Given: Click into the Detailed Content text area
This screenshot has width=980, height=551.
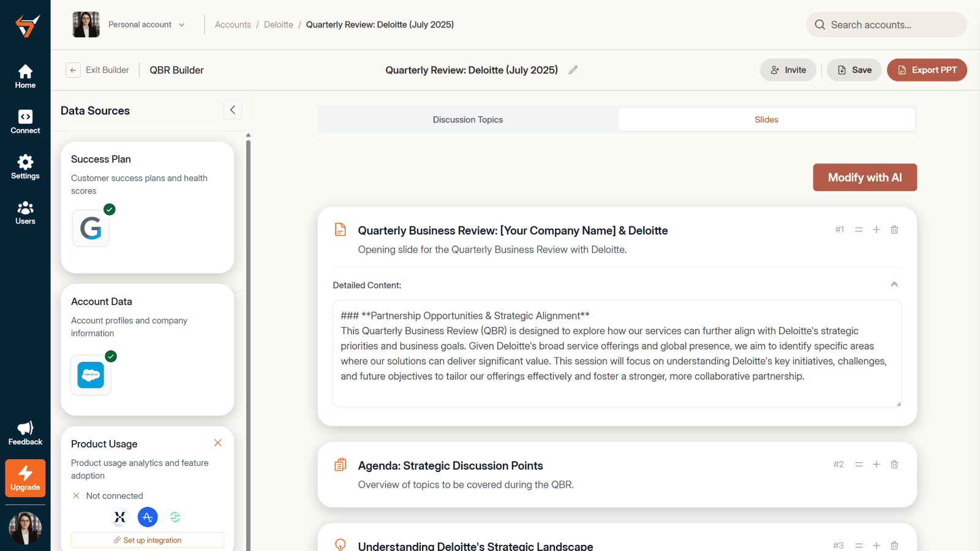Looking at the screenshot, I should coord(617,353).
